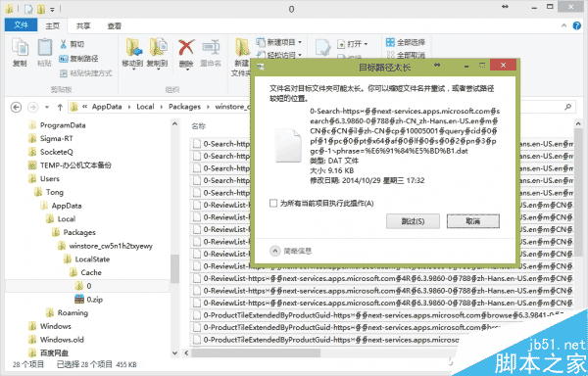Image resolution: width=588 pixels, height=376 pixels.
Task: Collapse the ribbon with the chevron
Action: [x=564, y=25]
